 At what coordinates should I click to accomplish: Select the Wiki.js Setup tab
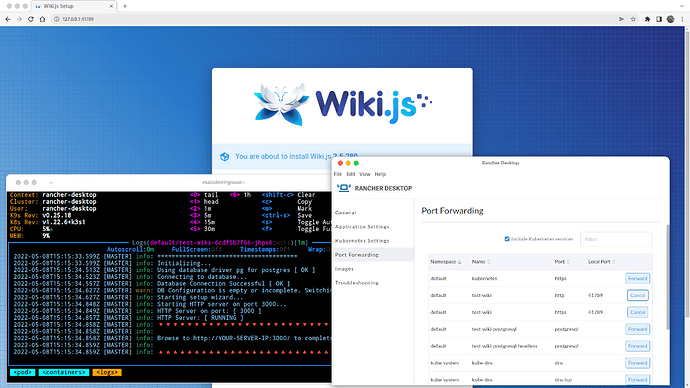(73, 6)
